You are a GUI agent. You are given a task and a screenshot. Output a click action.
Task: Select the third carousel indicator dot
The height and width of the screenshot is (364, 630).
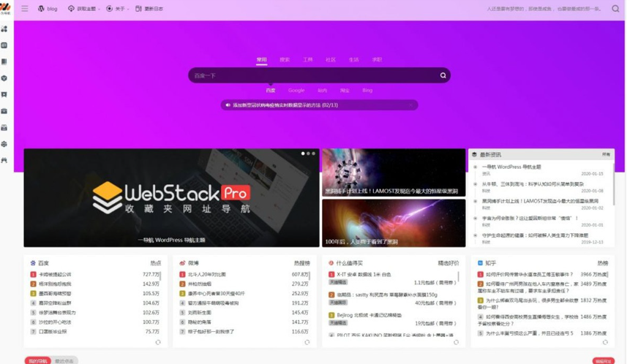pyautogui.click(x=313, y=153)
